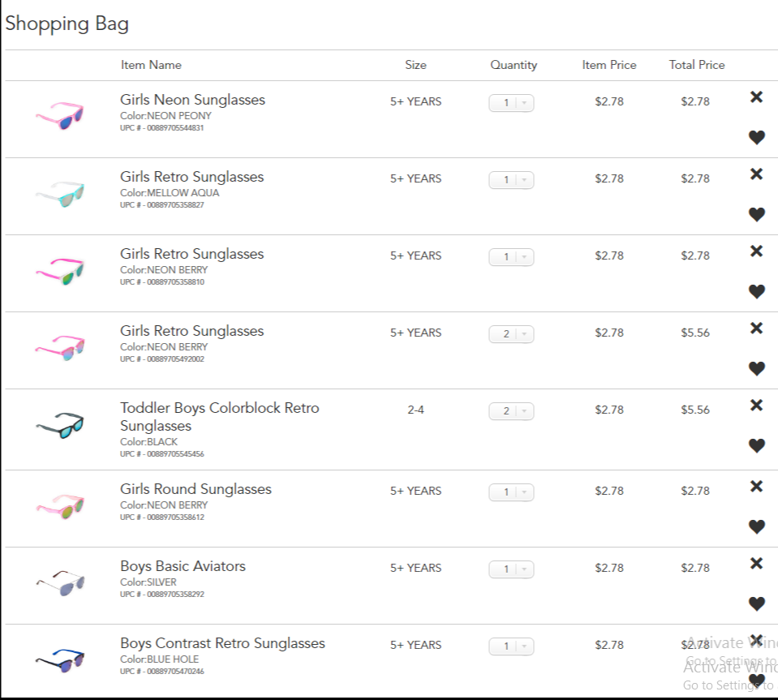The height and width of the screenshot is (700, 778).
Task: Favorite the Toddler Boys Colorblock Sunglasses
Action: point(756,446)
